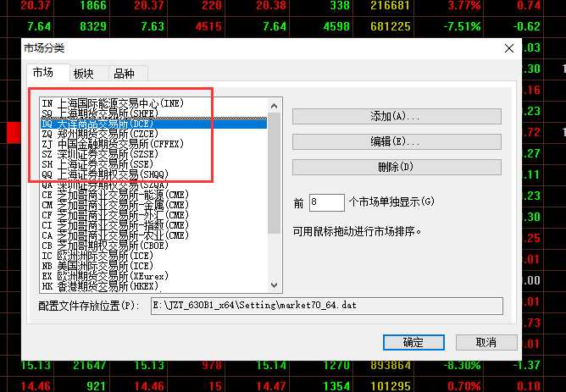Click the 添加(A)... button
This screenshot has height=392, width=566.
click(397, 117)
